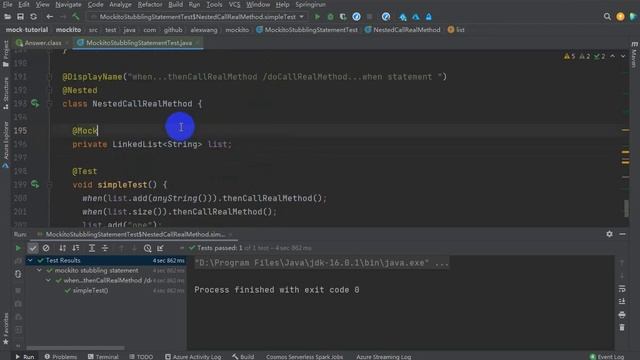Click the editor vertical scrollbar thumb
The width and height of the screenshot is (640, 360).
click(627, 208)
